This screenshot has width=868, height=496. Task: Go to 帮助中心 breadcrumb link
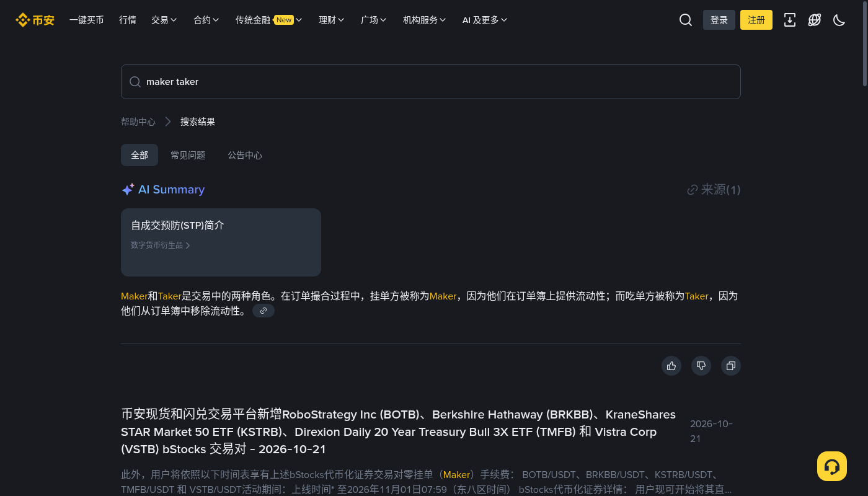click(x=138, y=122)
